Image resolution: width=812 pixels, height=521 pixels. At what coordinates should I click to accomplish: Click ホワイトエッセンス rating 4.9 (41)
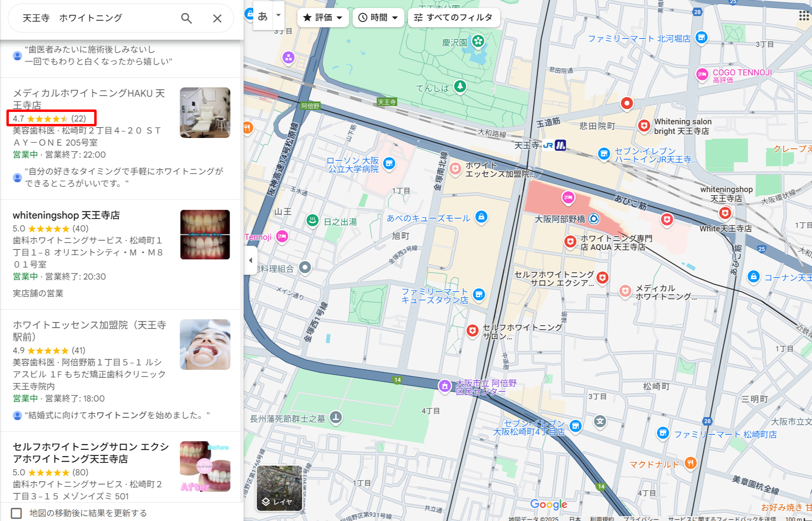49,351
